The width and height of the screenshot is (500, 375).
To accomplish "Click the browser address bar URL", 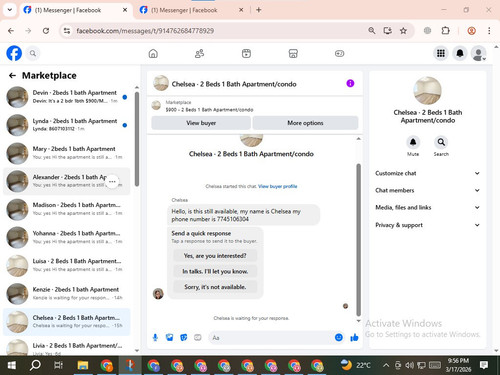I will (x=145, y=31).
